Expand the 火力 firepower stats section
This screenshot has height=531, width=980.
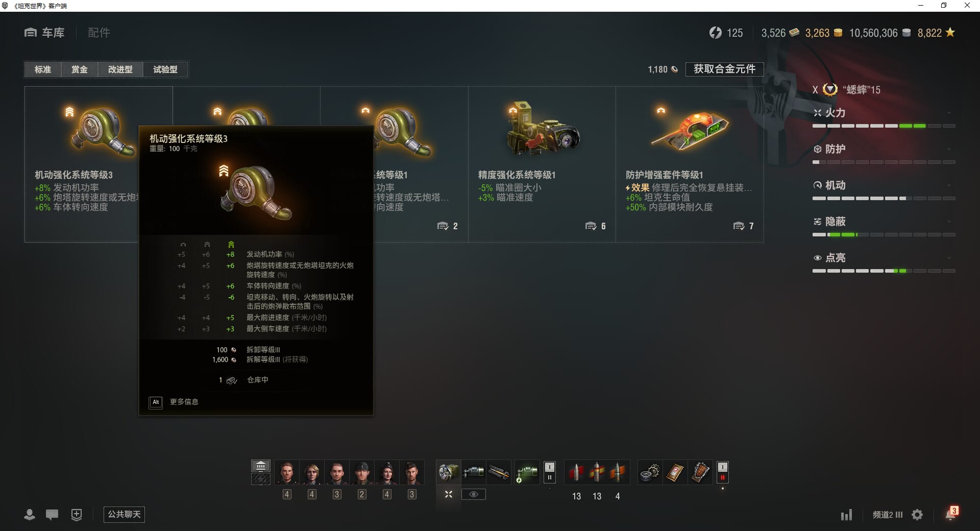click(x=884, y=113)
